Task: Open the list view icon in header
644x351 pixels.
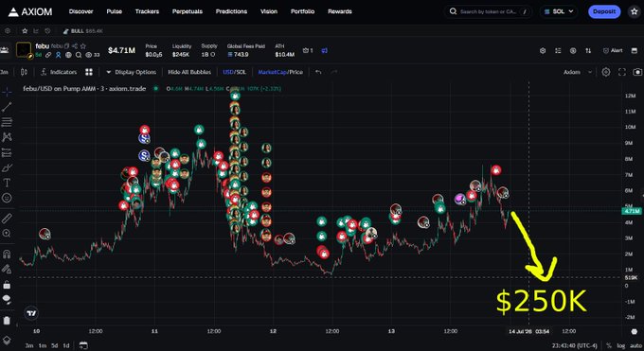Action: (x=558, y=50)
